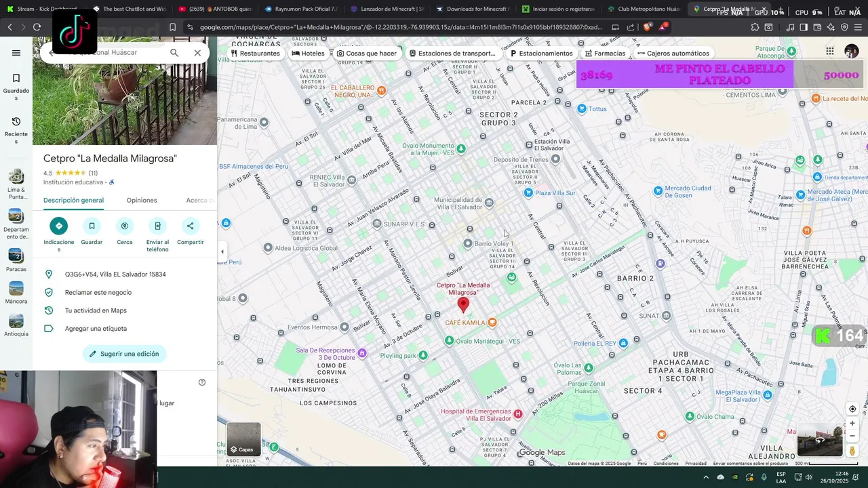
Task: Zoom in with the plus button
Action: [852, 424]
